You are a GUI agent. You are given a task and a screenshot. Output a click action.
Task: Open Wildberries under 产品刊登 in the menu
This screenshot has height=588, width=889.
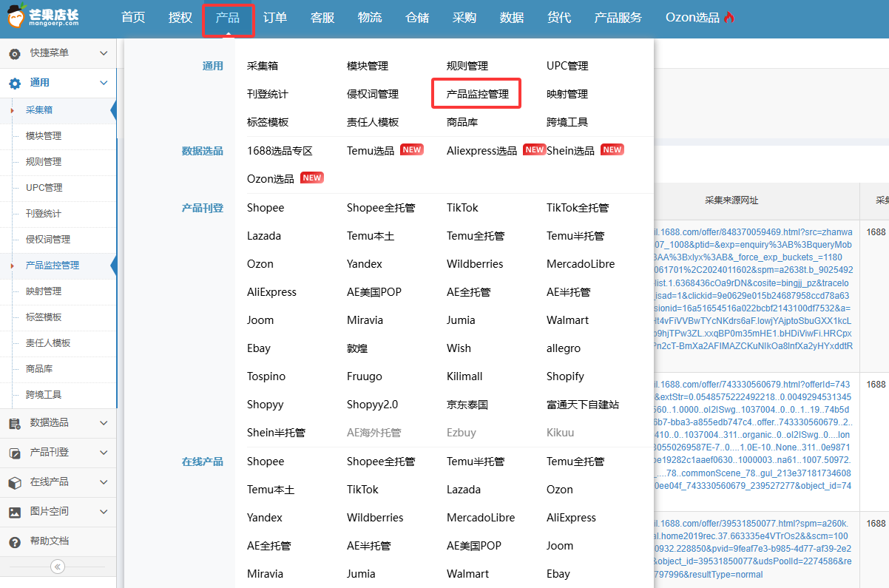[x=475, y=264]
